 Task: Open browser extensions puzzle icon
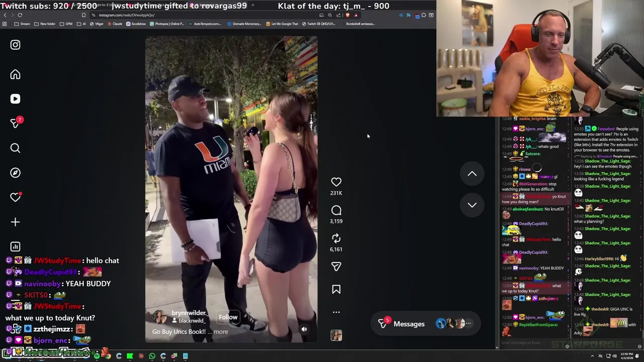[x=424, y=15]
